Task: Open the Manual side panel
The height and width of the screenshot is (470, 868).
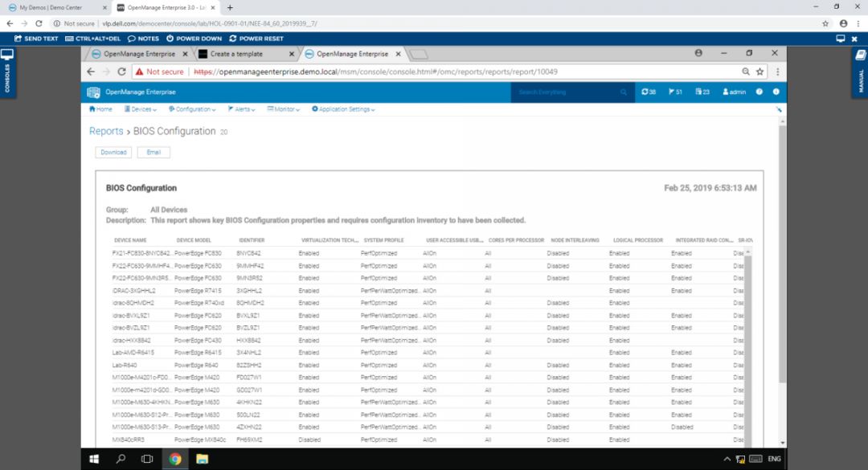Action: (860, 72)
